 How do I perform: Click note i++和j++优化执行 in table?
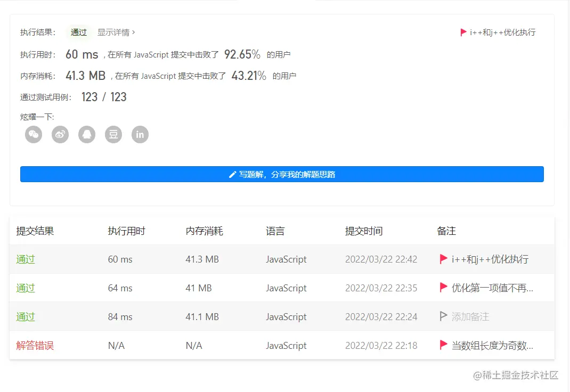point(490,259)
